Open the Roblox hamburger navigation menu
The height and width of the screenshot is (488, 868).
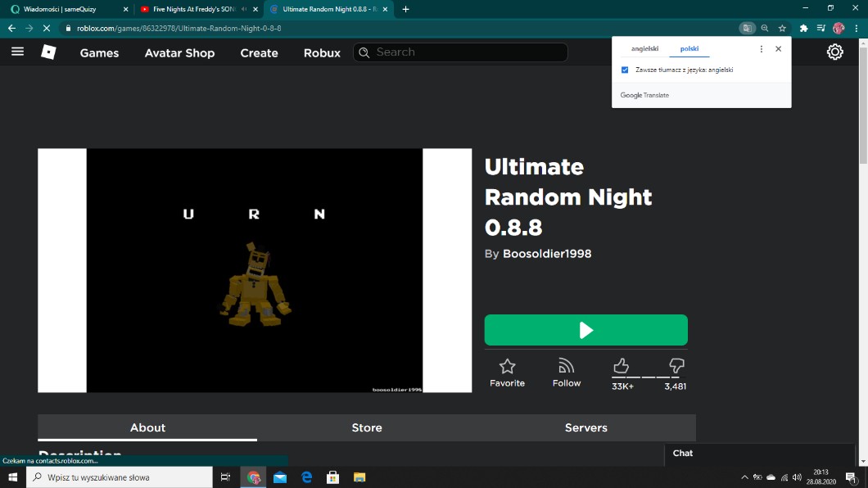[x=18, y=52]
